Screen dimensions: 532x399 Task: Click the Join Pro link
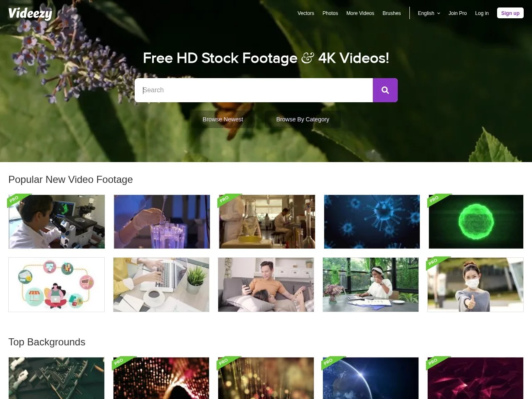457,13
